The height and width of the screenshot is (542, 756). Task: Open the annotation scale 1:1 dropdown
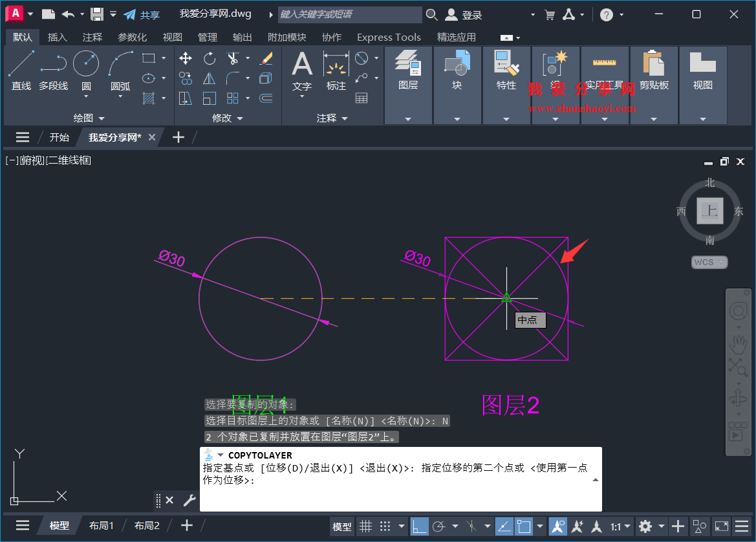(621, 526)
